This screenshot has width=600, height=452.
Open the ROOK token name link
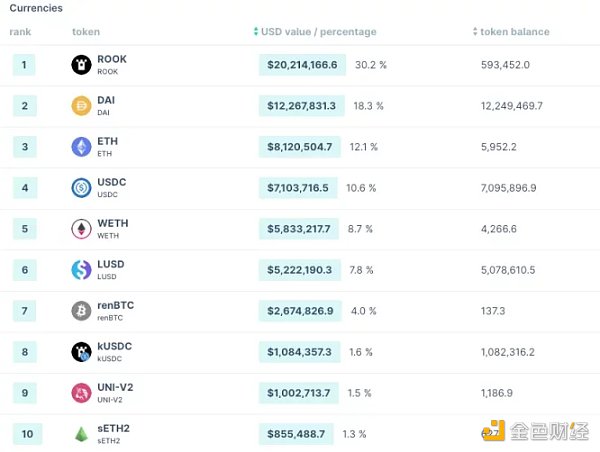coord(112,59)
